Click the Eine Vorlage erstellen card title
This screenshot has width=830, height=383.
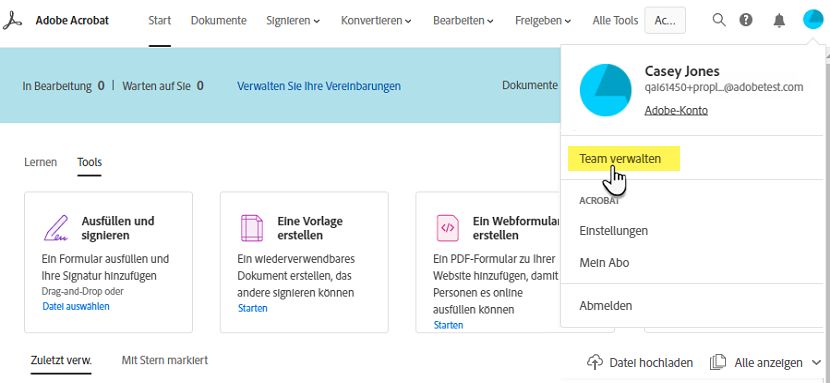point(310,228)
